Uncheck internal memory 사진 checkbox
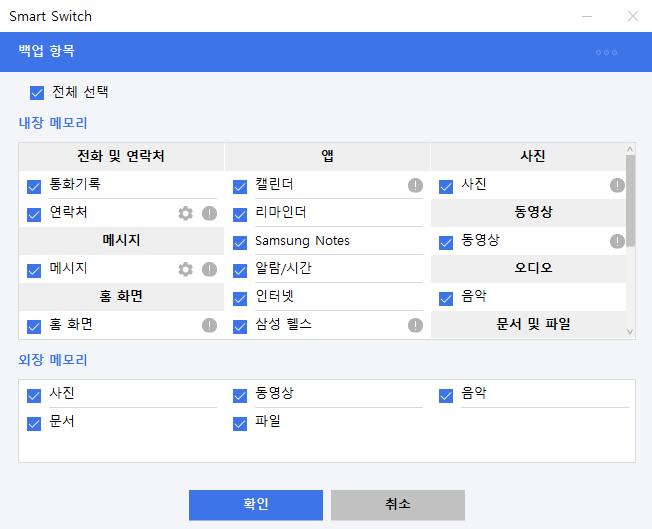This screenshot has height=529, width=652. (446, 187)
